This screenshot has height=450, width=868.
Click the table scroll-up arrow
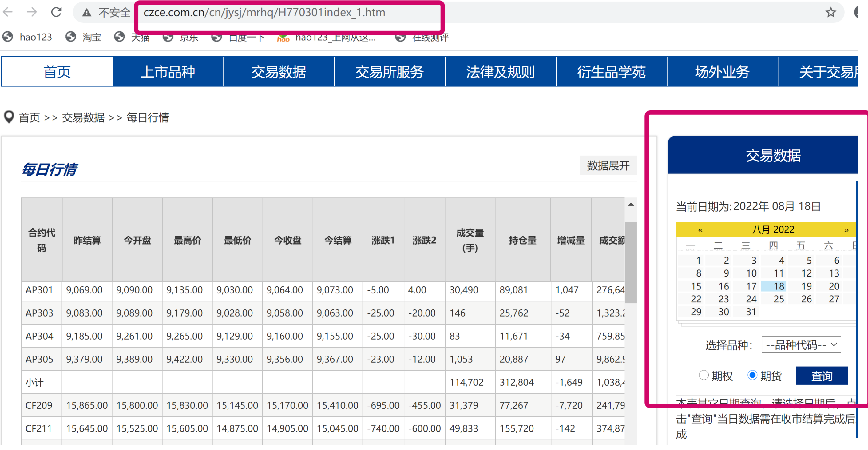coord(631,204)
